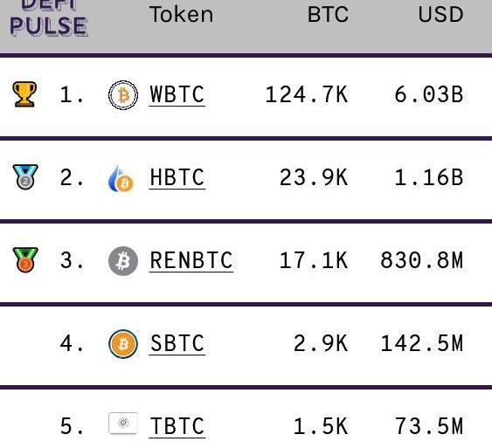
Task: Select the 73.5M USD value for TBTC
Action: click(x=429, y=426)
